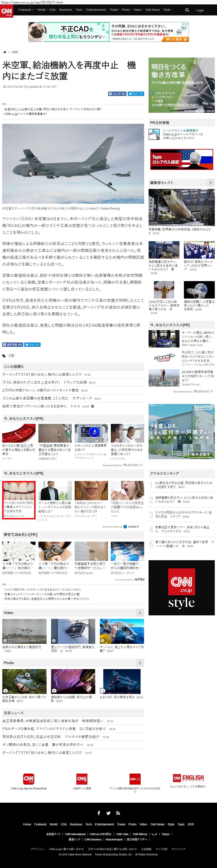Click the mail magazine icon in PR注目情報
This screenshot has width=217, height=868.
click(x=154, y=134)
